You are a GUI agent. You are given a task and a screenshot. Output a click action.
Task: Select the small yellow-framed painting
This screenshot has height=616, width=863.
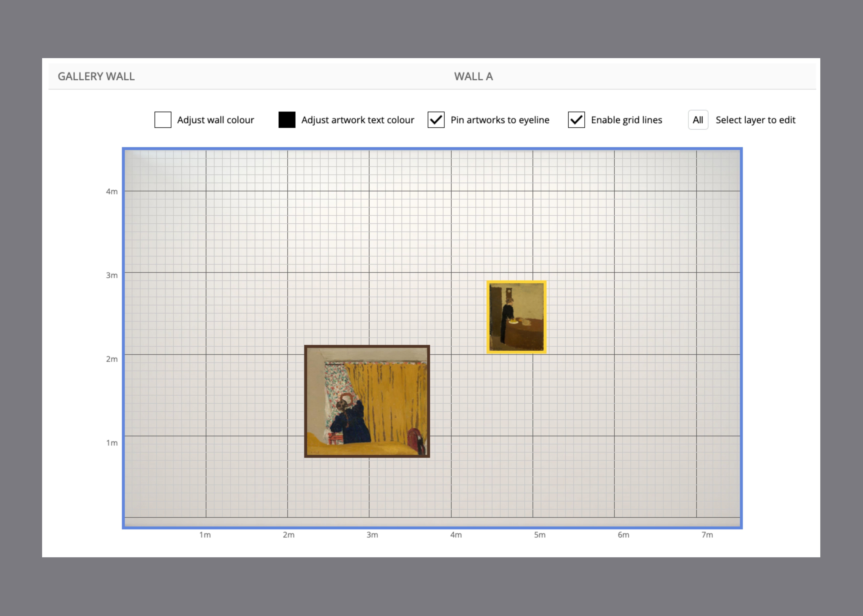516,317
